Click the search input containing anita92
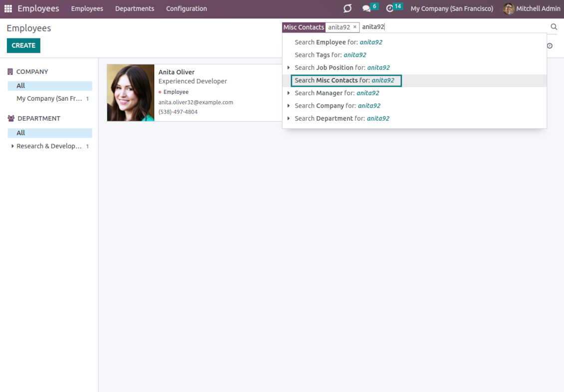Image resolution: width=564 pixels, height=392 pixels. point(449,27)
